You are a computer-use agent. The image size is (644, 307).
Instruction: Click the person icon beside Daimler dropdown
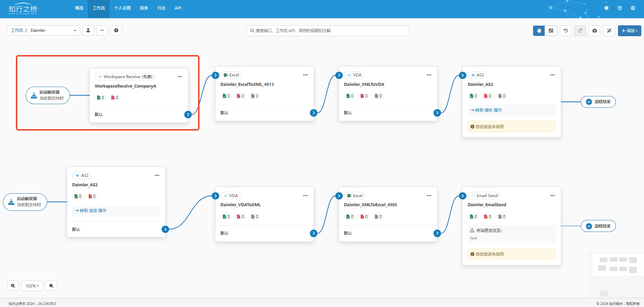point(88,30)
